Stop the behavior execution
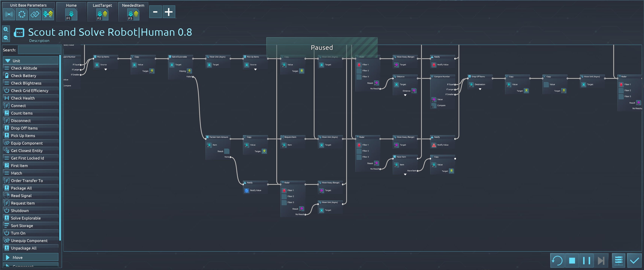Viewport: 644px width, 270px height. click(572, 260)
